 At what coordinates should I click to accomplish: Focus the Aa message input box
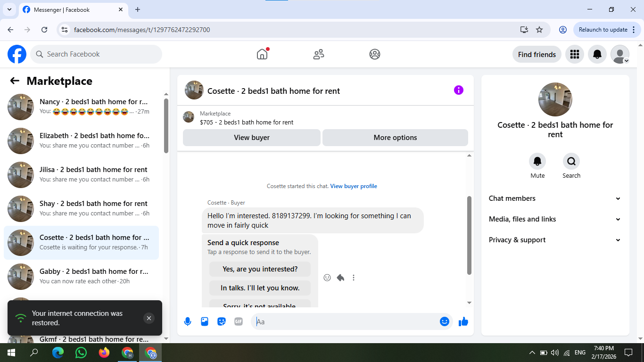point(347,321)
